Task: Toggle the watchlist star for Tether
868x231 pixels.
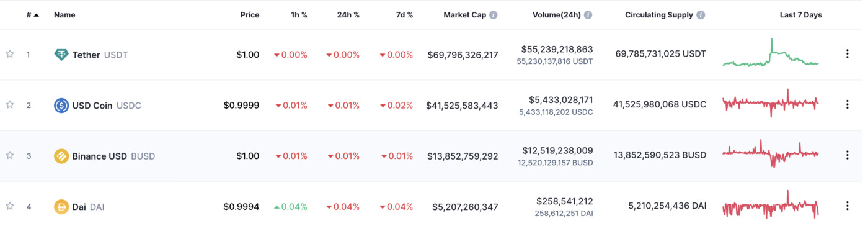Action: (10, 54)
